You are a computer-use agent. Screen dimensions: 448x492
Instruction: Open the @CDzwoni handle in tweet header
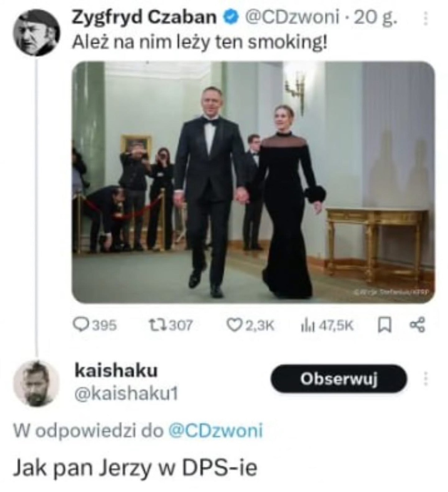292,17
